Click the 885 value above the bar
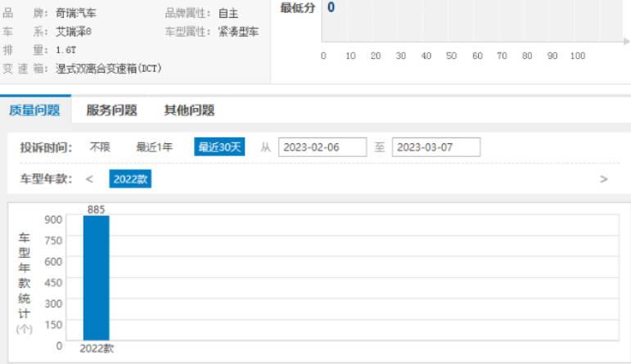This screenshot has width=631, height=364. pos(96,209)
